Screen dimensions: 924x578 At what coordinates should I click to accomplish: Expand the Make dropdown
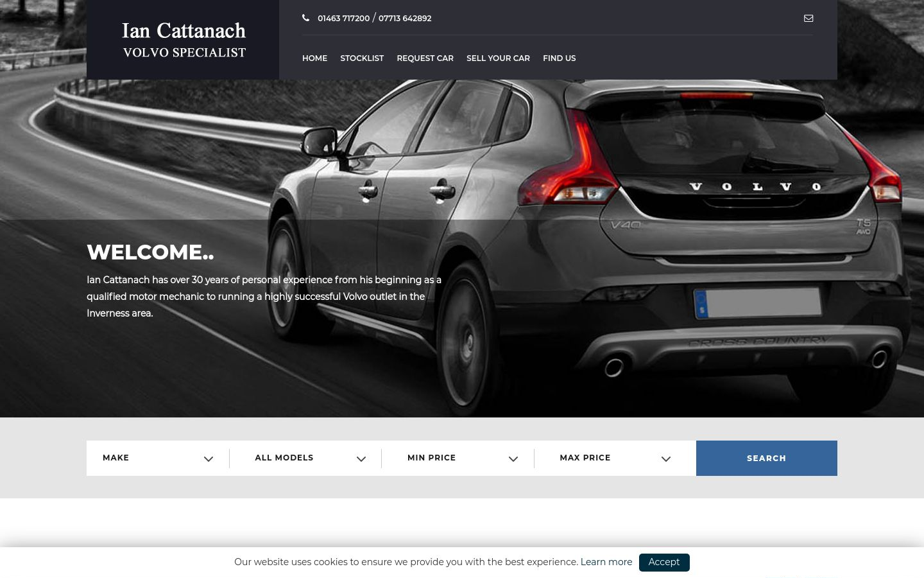click(158, 458)
